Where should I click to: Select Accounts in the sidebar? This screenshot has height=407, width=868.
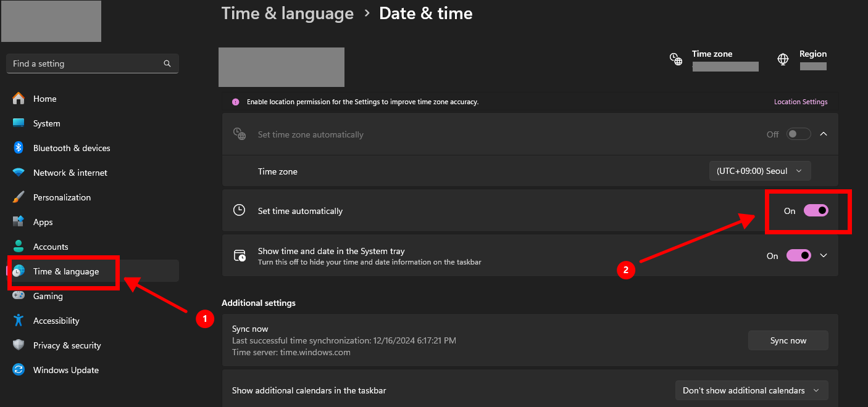coord(51,247)
